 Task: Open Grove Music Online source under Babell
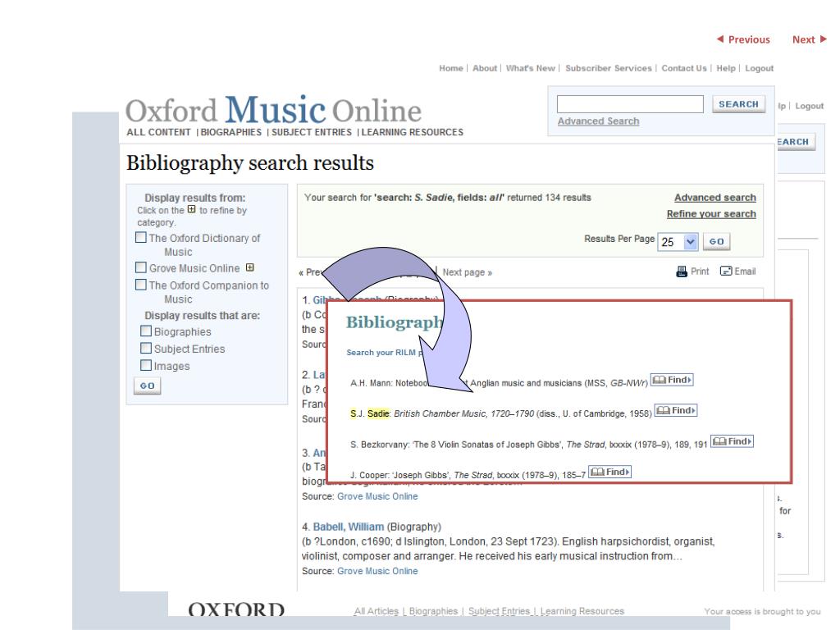pyautogui.click(x=377, y=571)
